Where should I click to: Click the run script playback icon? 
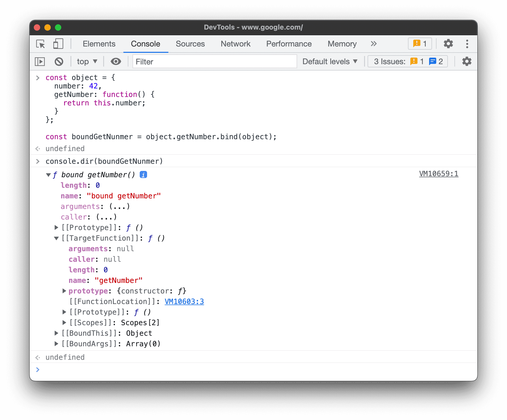coord(40,62)
